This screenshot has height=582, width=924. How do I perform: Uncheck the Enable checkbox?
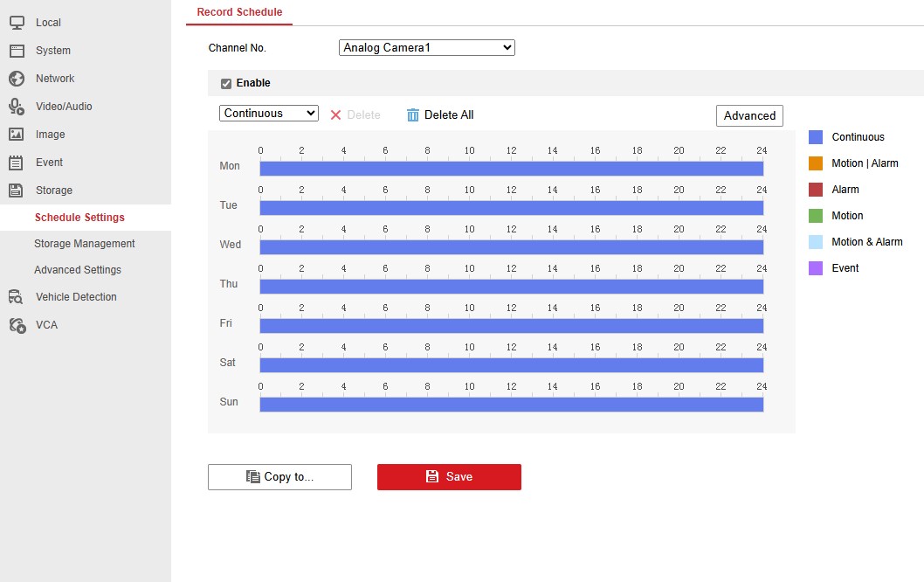226,84
